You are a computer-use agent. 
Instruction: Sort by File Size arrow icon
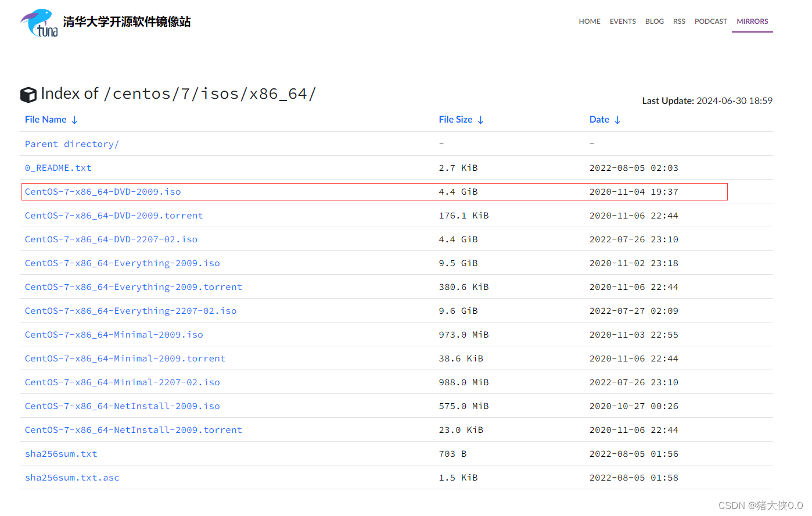[x=480, y=120]
